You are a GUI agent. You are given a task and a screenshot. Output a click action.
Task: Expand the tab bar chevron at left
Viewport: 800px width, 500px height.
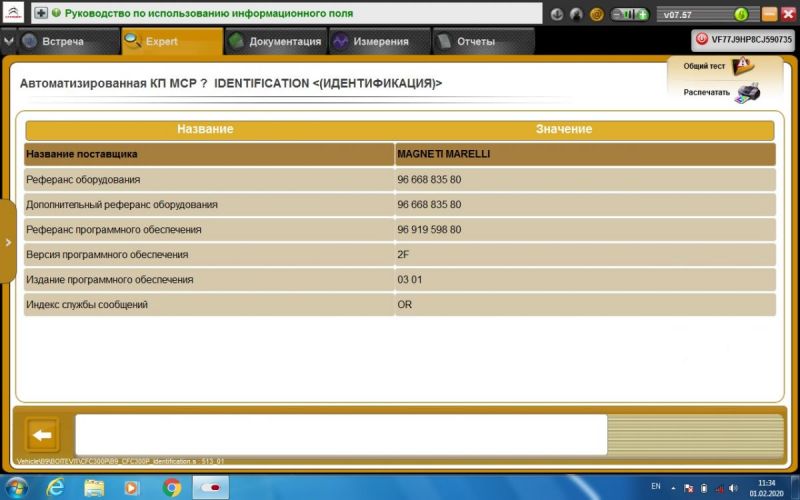click(x=9, y=42)
